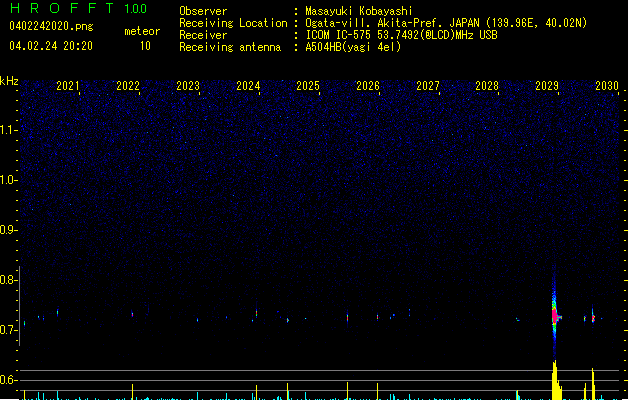Click the meteor label
This screenshot has height=400, width=629.
coord(142,31)
